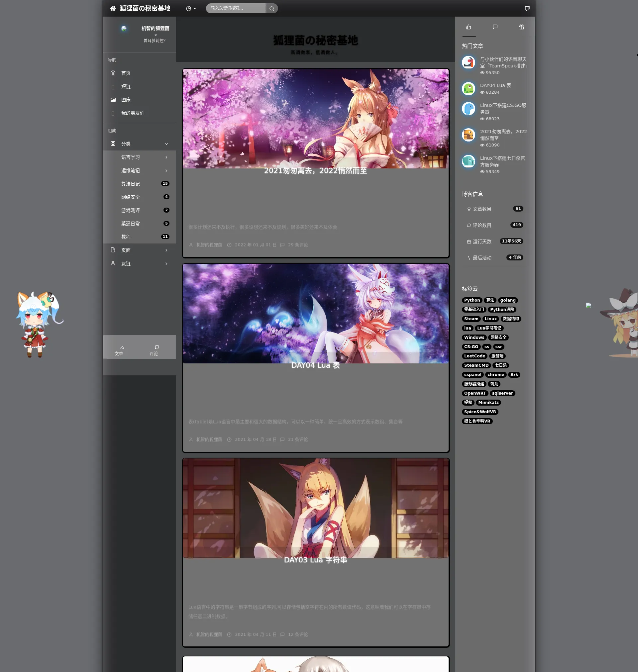The image size is (638, 672).
Task: Open 图床 navigation item
Action: click(x=140, y=100)
